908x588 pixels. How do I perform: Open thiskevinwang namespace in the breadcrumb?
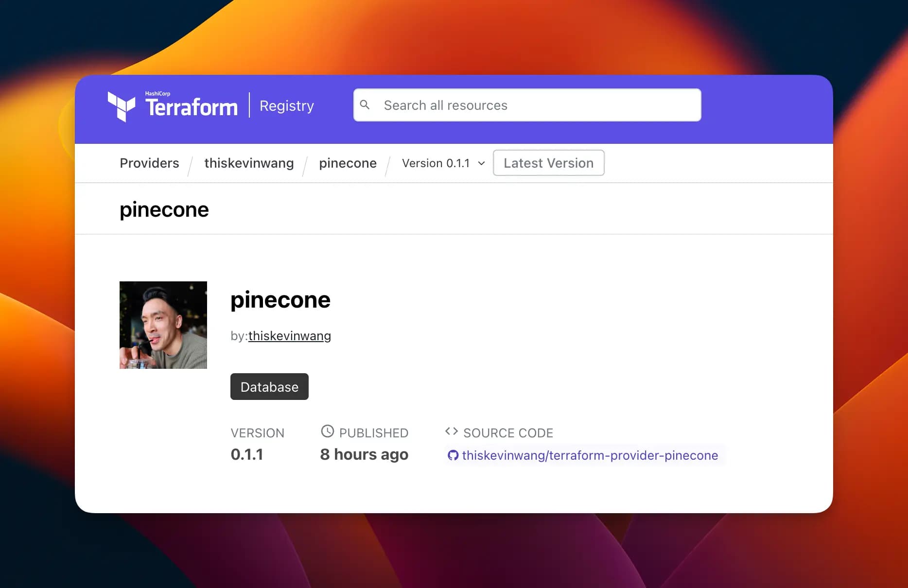[249, 163]
